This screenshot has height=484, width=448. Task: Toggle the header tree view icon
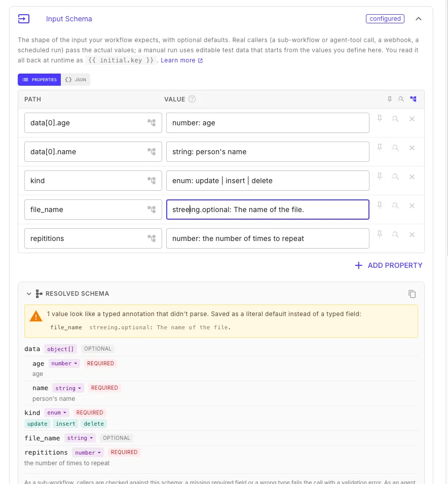click(413, 99)
